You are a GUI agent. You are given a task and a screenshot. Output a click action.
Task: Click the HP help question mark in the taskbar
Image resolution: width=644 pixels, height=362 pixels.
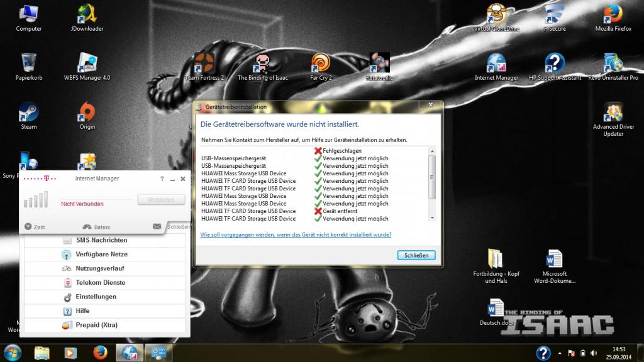coord(543,353)
